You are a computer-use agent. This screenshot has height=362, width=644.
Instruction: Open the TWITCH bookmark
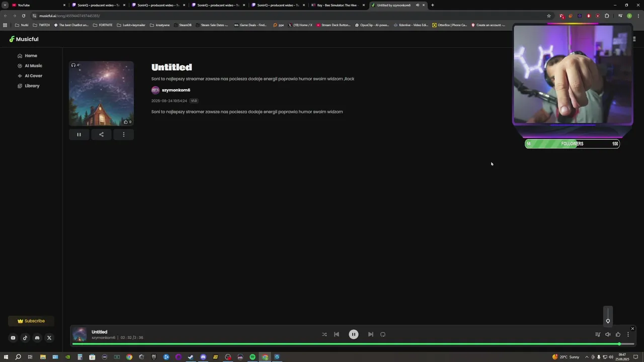[x=42, y=25]
